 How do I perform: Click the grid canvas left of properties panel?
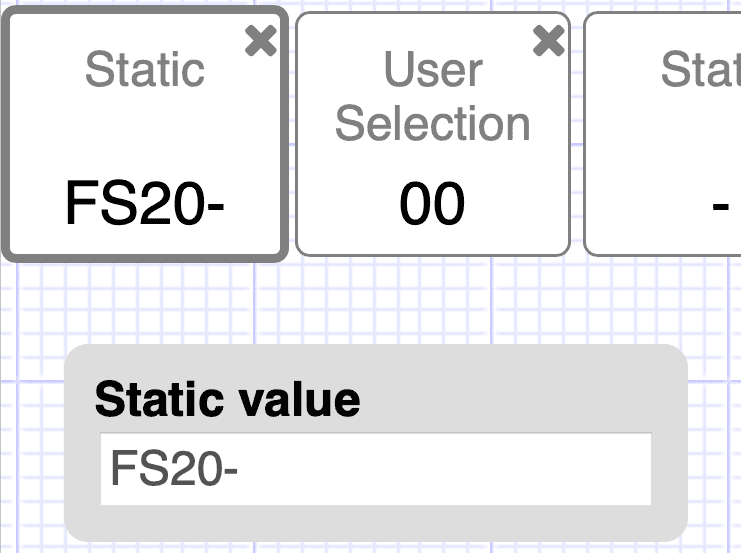click(32, 443)
